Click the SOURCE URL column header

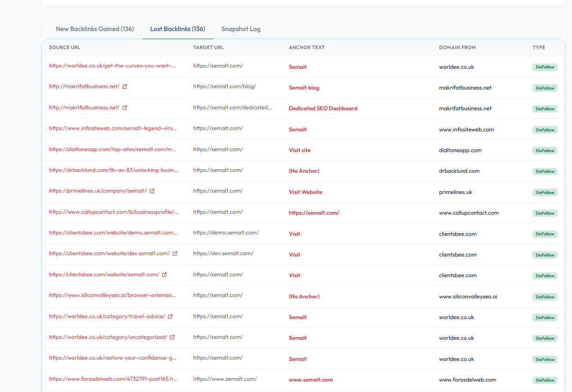65,47
